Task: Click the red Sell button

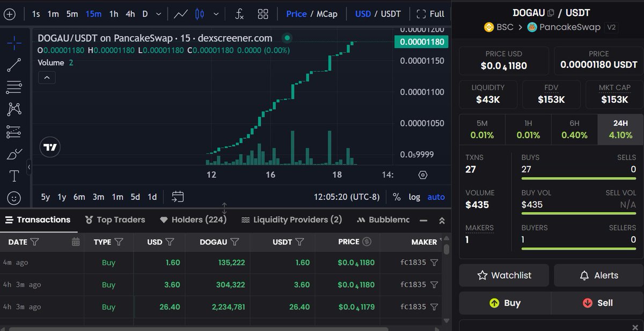Action: pyautogui.click(x=597, y=303)
